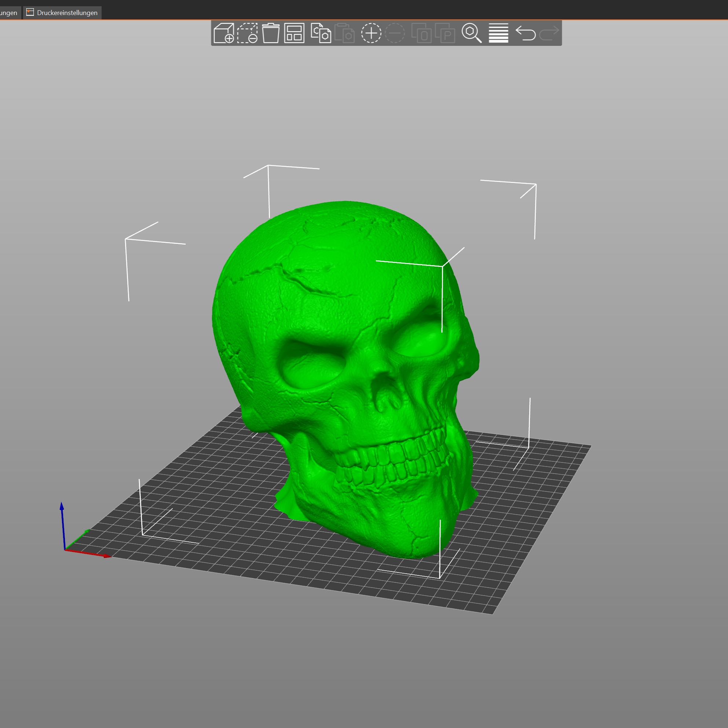This screenshot has width=728, height=728.
Task: Click the partially visible tab ending in 'ungen'
Action: 9,13
